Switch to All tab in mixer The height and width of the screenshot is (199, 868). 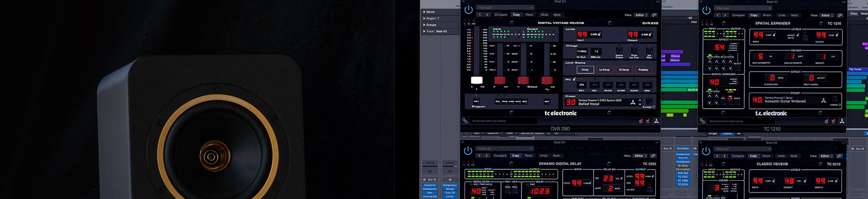pos(739,133)
